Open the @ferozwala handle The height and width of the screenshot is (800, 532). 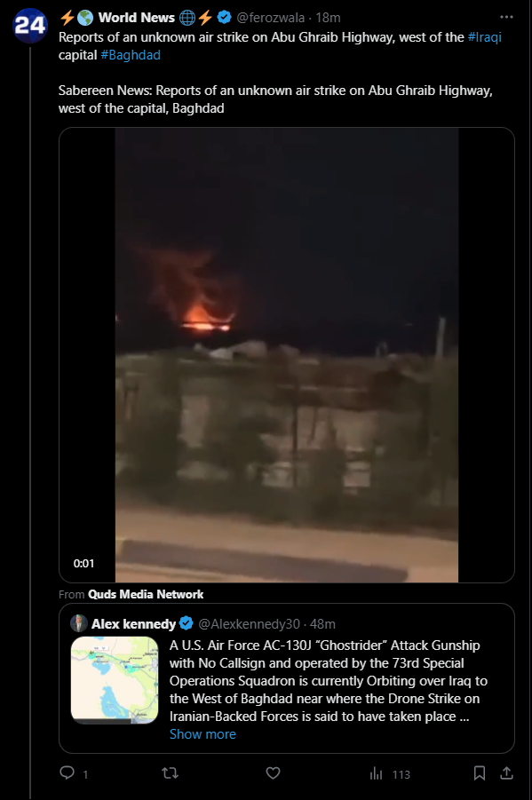pos(270,18)
